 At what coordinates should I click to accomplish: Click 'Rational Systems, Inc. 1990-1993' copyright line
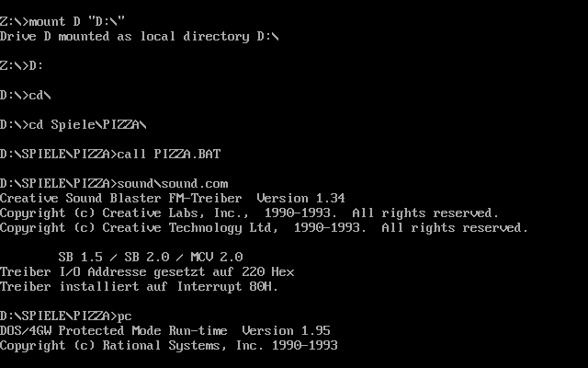point(169,346)
